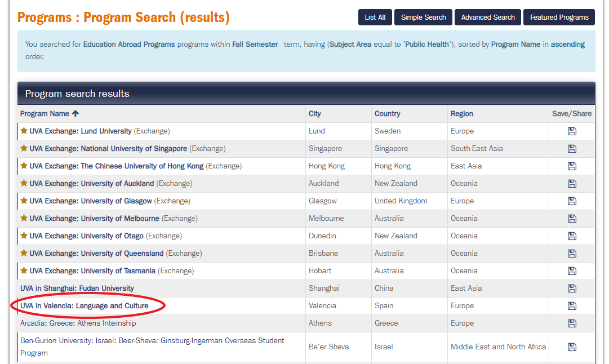Open Simple Search
The image size is (609, 364).
click(x=423, y=17)
